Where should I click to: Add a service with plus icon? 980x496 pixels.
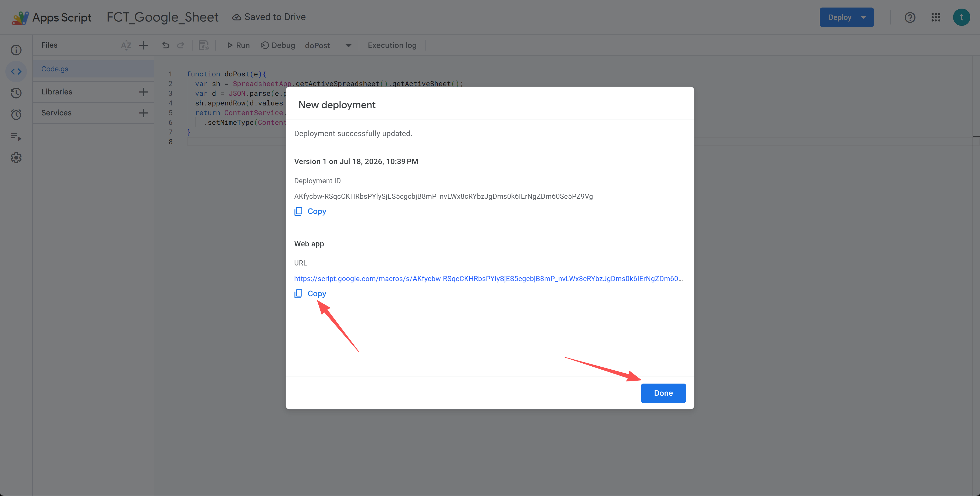[143, 113]
